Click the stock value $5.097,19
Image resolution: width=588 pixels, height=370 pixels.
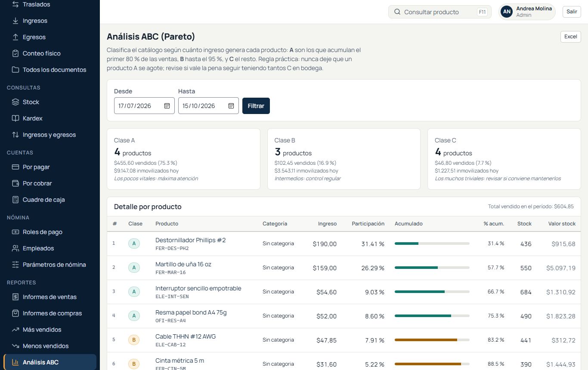561,268
